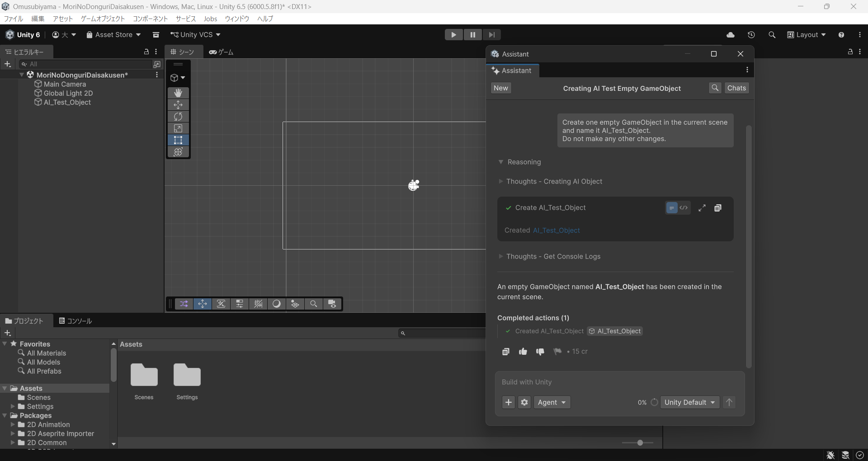The height and width of the screenshot is (461, 868).
Task: Open the ゲームオブジェクト menu
Action: pyautogui.click(x=103, y=19)
